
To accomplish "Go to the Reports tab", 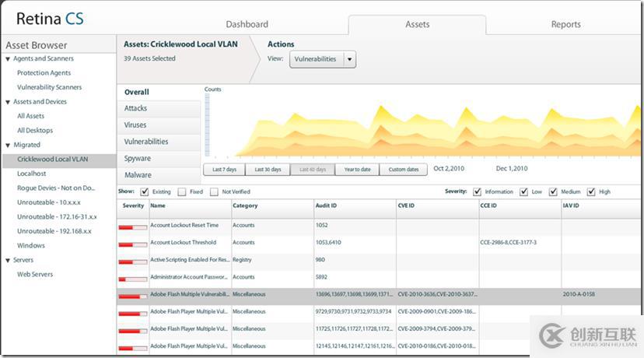I will 565,24.
